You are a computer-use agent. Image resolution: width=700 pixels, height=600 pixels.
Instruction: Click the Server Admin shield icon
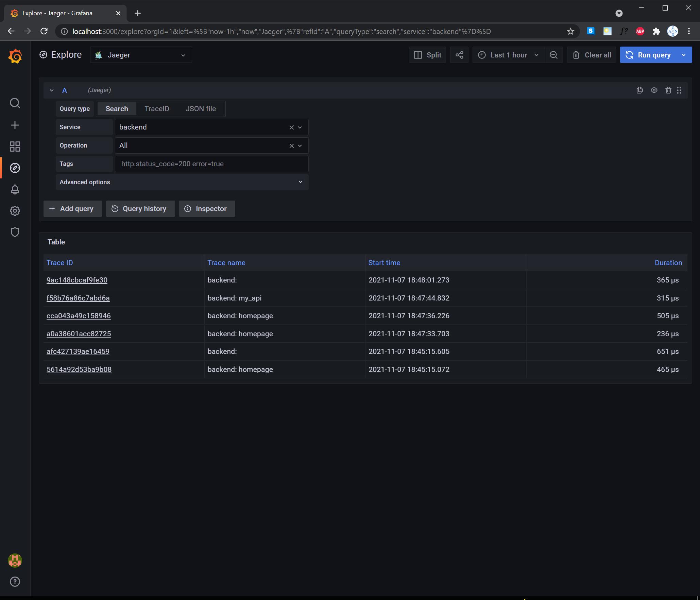pos(15,232)
